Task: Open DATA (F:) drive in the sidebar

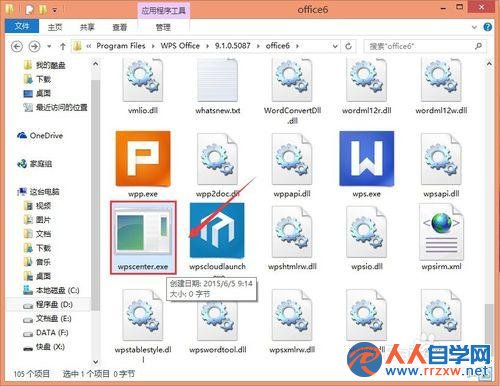Action: click(x=46, y=333)
